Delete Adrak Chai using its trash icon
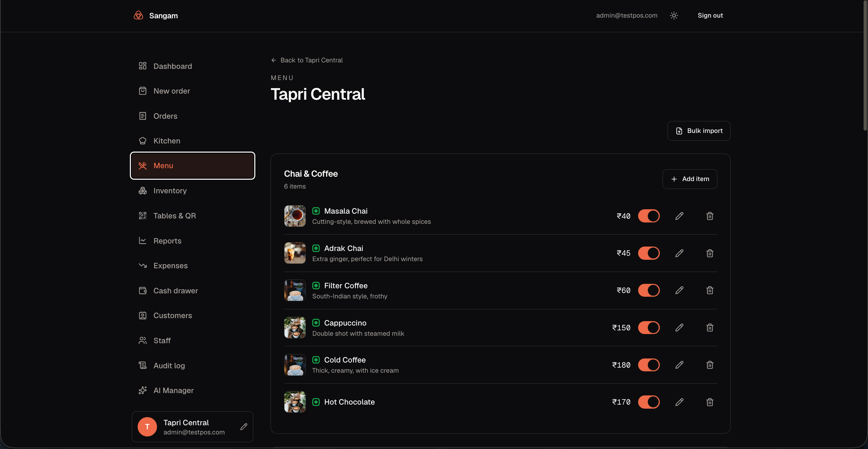Viewport: 868px width, 449px height. point(710,253)
